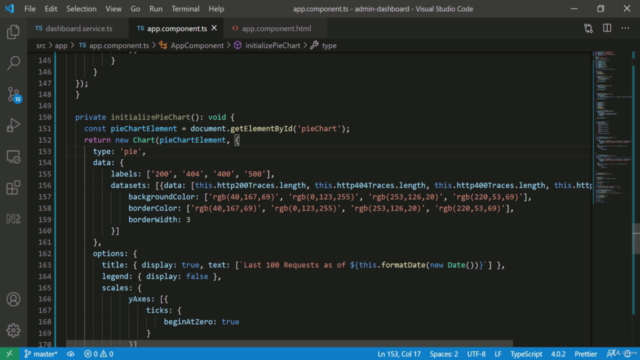Click the app folder breadcrumb
This screenshot has height=360, width=640.
click(61, 45)
